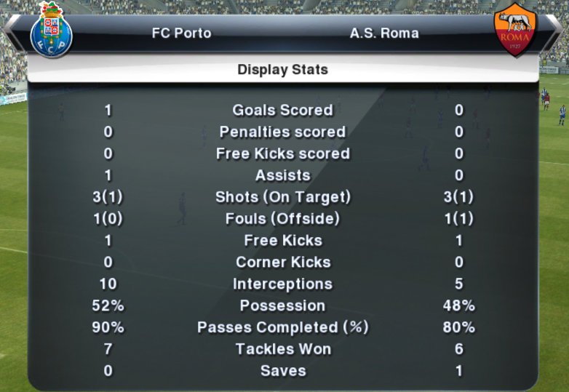Click the A.S. Roma team name
569x392 pixels.
tap(384, 33)
